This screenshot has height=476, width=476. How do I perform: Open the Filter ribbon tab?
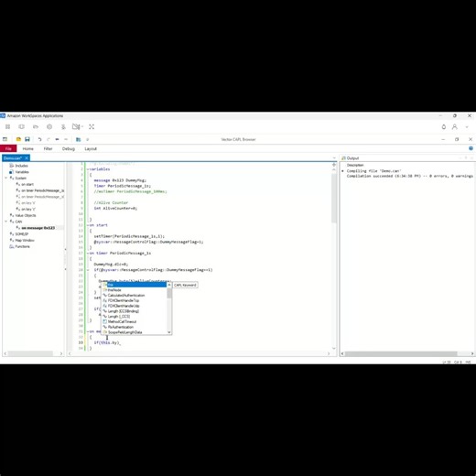pos(48,148)
